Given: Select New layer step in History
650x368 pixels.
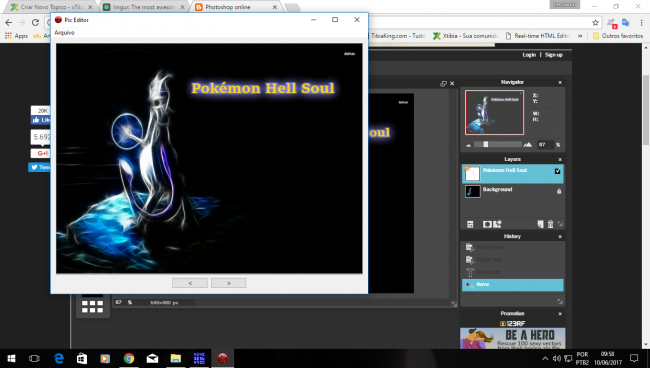Looking at the screenshot, I should pyautogui.click(x=512, y=272).
